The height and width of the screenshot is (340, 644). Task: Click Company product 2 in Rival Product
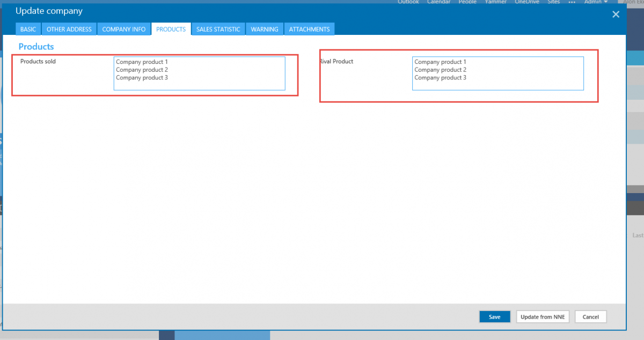pos(440,70)
